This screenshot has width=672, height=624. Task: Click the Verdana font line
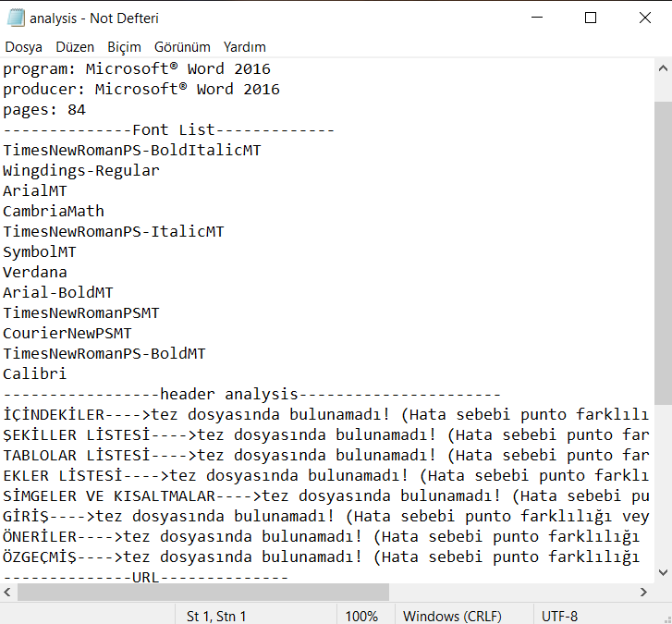35,272
